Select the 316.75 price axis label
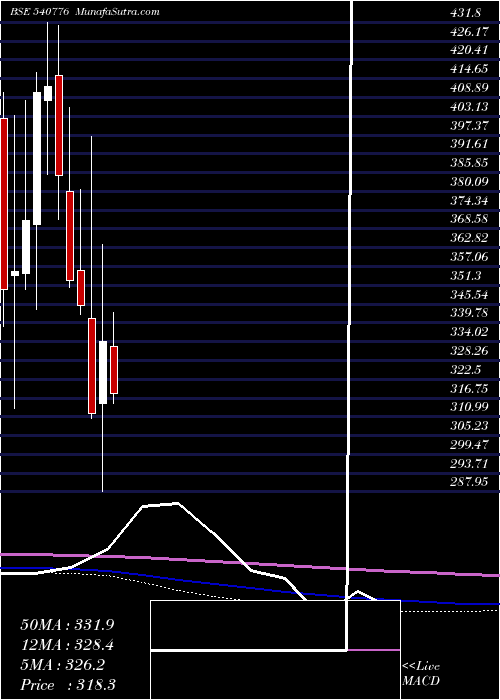 coord(469,388)
